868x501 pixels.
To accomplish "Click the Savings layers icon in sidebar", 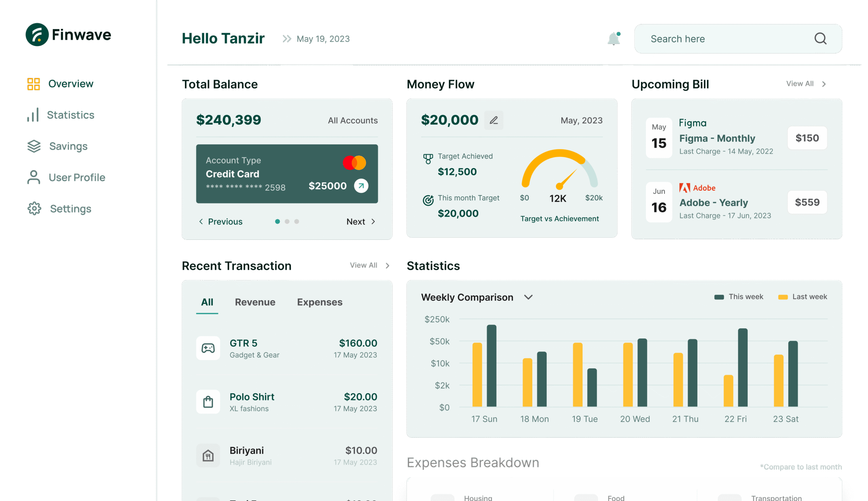I will [34, 146].
